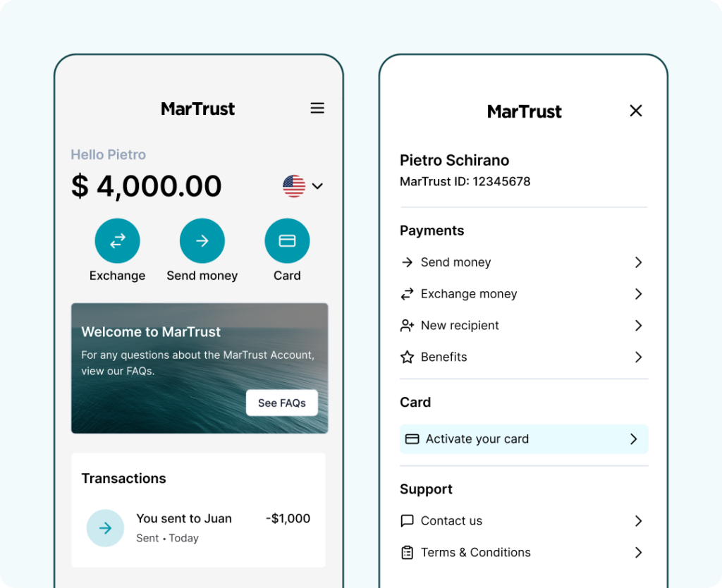Expand the Activate your card row
The height and width of the screenshot is (588, 722).
(638, 439)
